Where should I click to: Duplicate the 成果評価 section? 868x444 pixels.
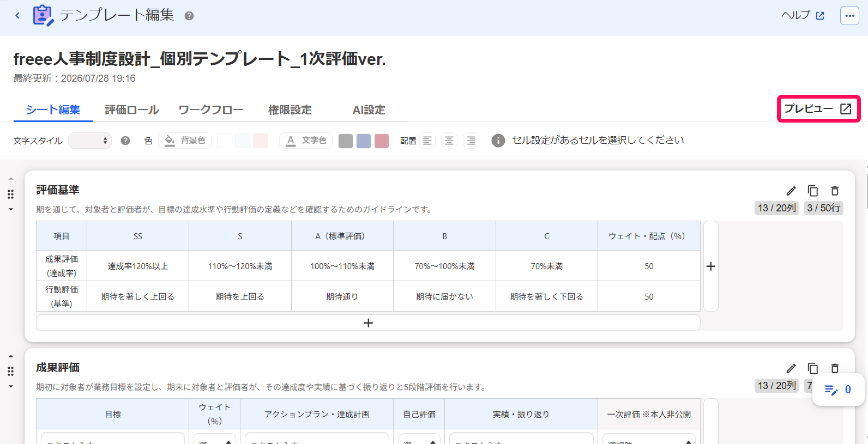(813, 368)
